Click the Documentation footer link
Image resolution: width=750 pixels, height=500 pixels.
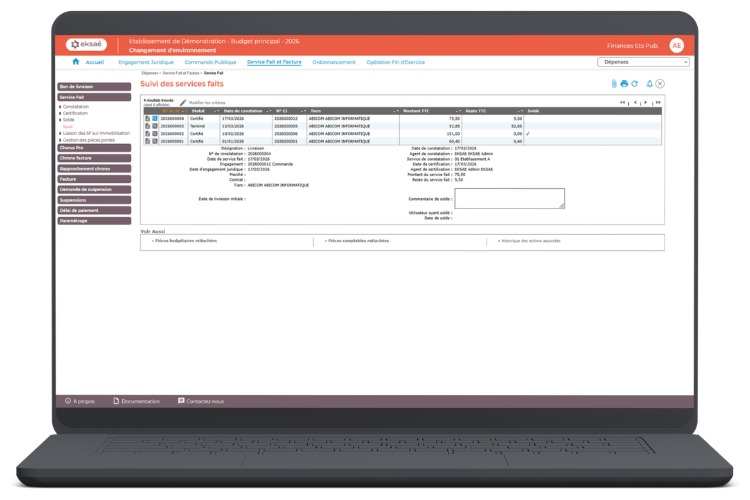click(x=136, y=400)
